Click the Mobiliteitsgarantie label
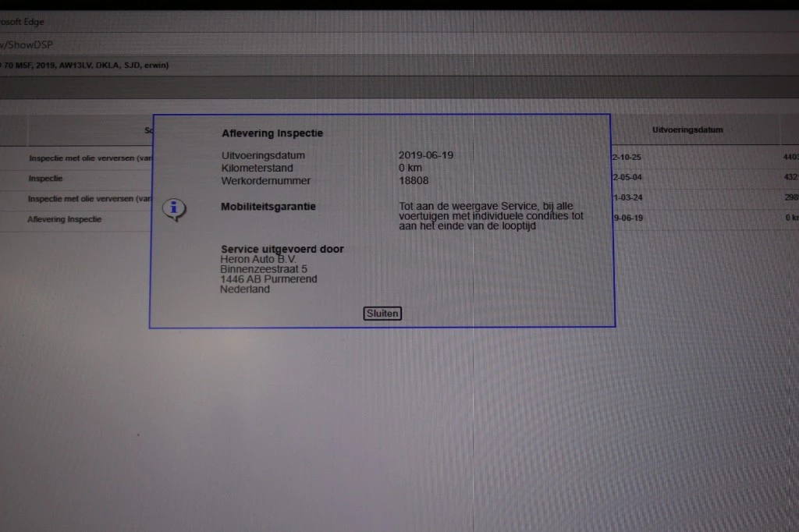This screenshot has width=799, height=532. point(268,207)
